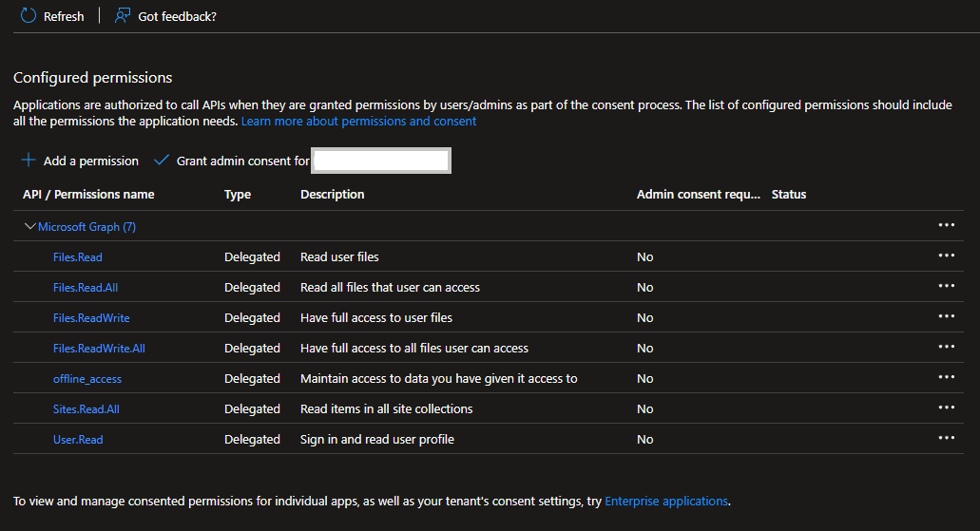The width and height of the screenshot is (980, 531).
Task: Click the Got feedback person icon
Action: [123, 15]
